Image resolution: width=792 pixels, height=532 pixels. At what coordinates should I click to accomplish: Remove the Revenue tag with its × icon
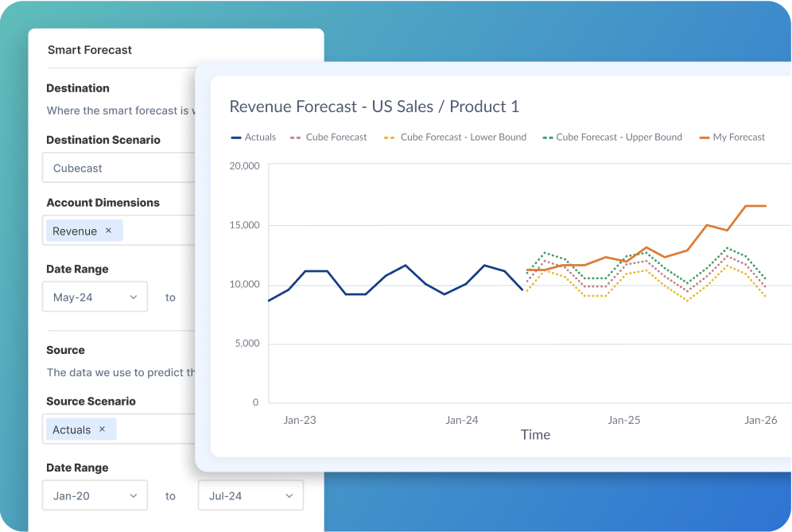[109, 231]
